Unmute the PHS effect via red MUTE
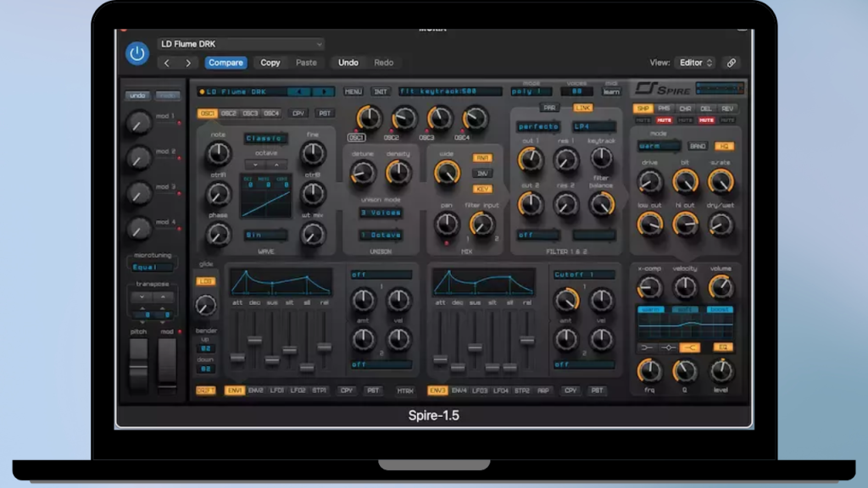Image resolution: width=868 pixels, height=488 pixels. (664, 120)
